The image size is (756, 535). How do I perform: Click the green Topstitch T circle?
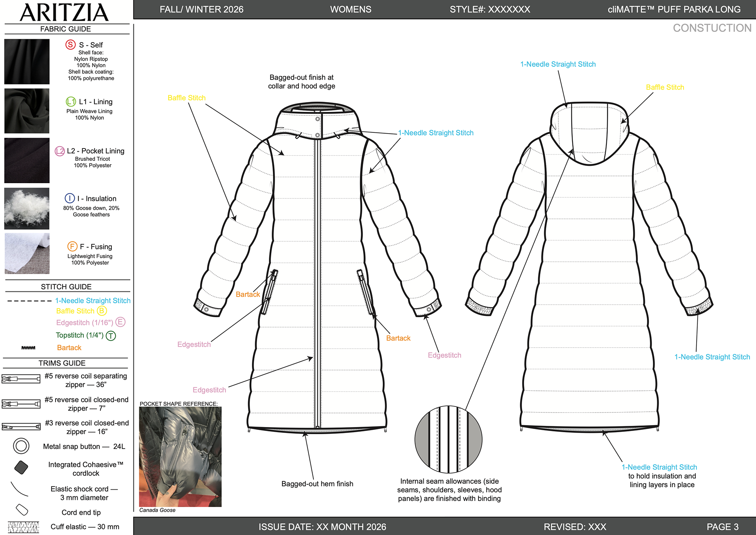tap(111, 336)
